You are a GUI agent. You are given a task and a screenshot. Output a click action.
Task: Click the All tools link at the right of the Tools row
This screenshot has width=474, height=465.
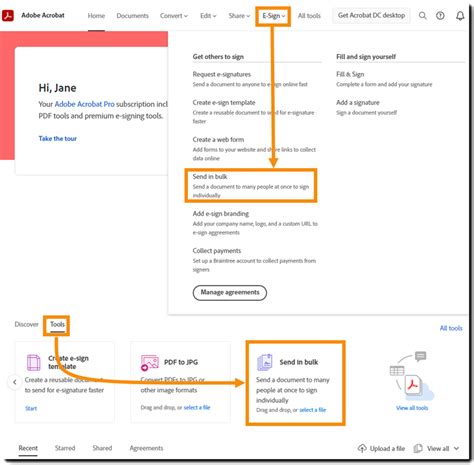pos(451,328)
